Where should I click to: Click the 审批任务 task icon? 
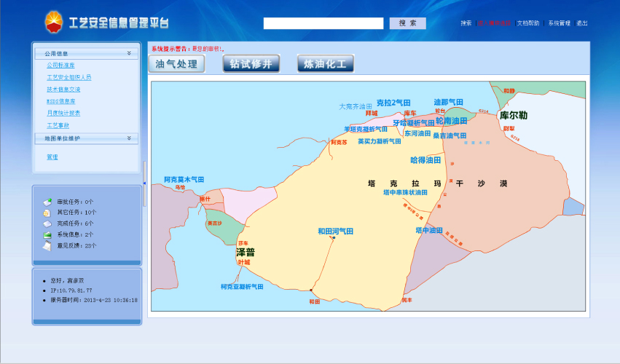(47, 202)
